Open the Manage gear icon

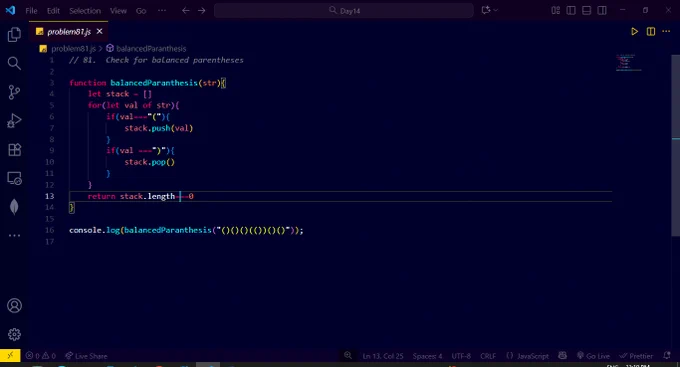tap(14, 334)
